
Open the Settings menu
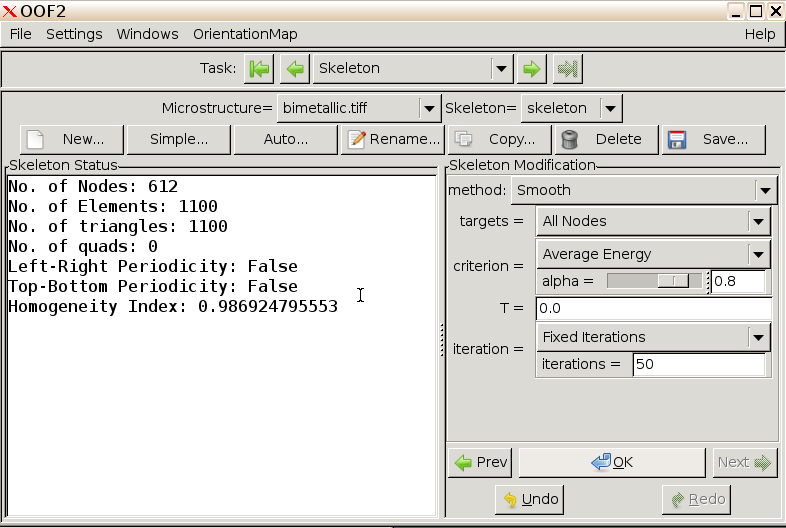click(74, 34)
